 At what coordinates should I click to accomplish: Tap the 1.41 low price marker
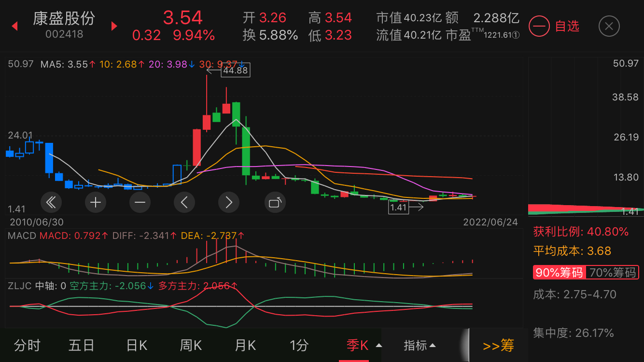click(x=399, y=208)
